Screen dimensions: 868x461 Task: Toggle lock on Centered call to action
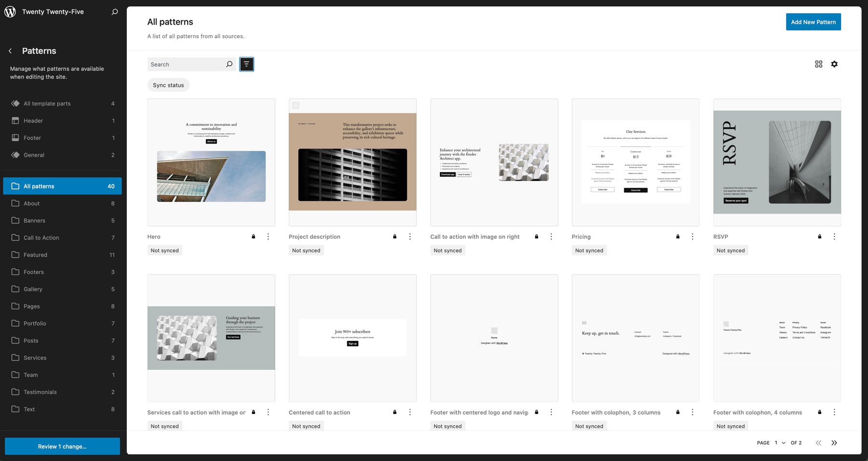(x=394, y=412)
